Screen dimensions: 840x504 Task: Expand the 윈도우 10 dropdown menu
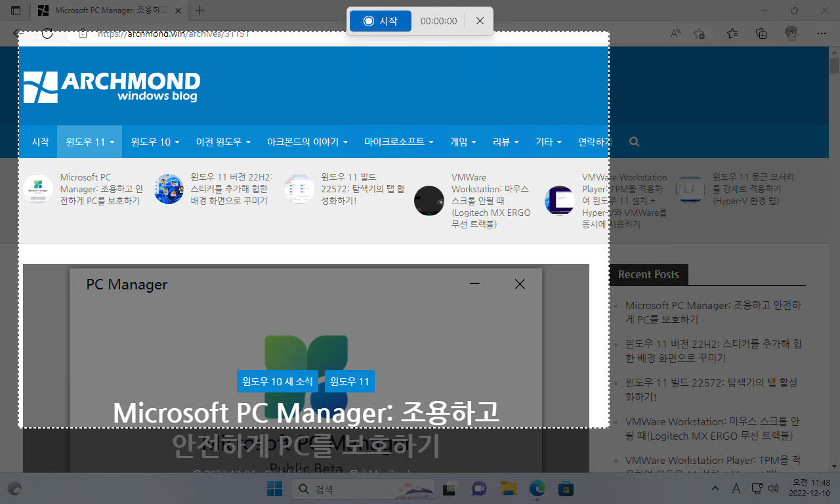[x=155, y=142]
